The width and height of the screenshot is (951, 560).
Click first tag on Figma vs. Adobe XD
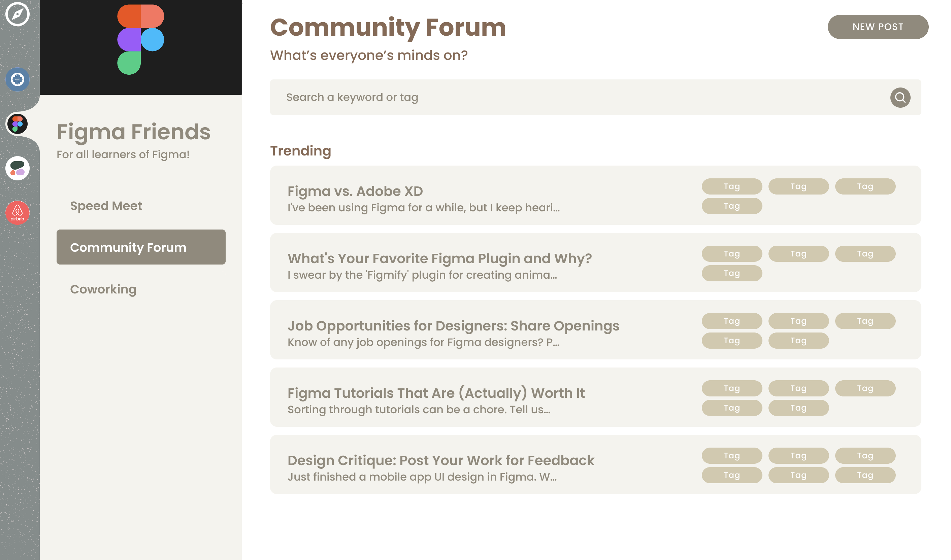coord(731,186)
